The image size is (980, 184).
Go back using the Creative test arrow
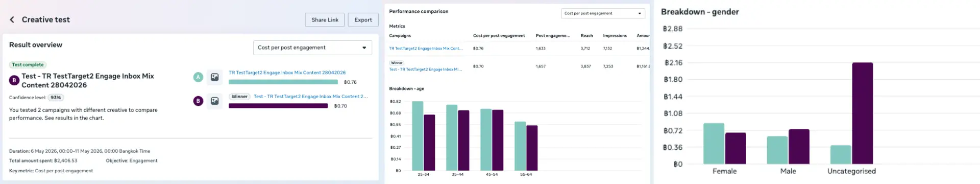point(12,19)
